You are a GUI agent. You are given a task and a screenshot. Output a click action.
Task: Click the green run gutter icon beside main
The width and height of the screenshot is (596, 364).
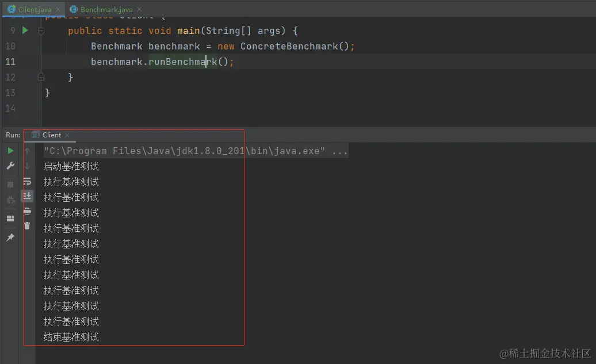[25, 30]
